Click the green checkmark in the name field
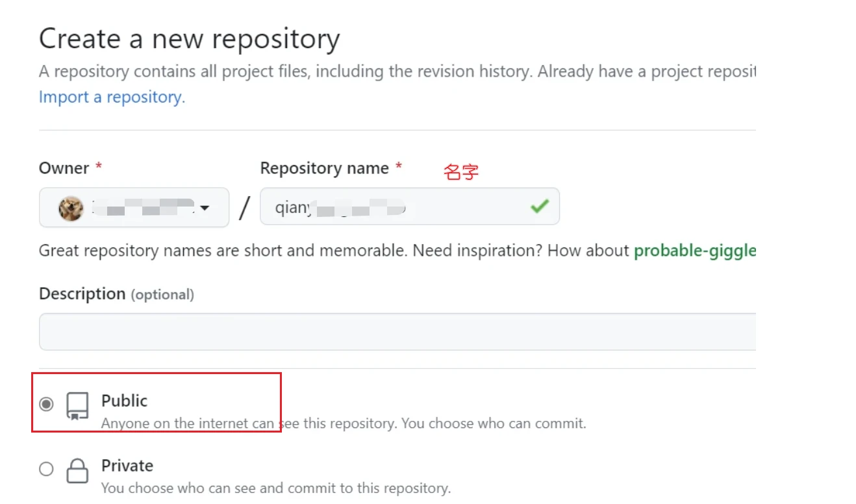Image resolution: width=856 pixels, height=504 pixels. point(539,207)
